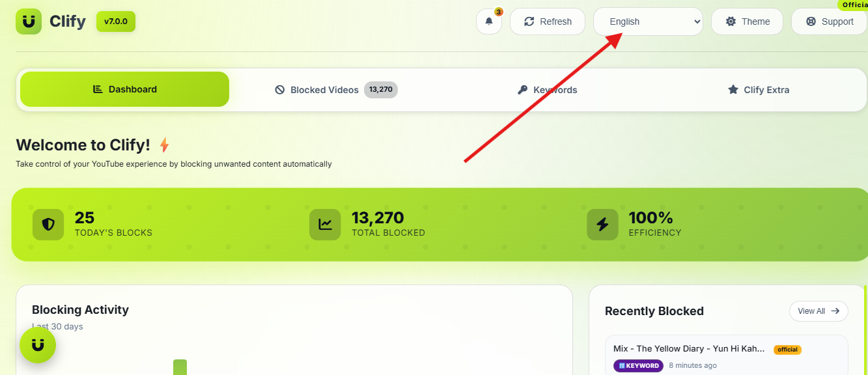Click the 13,270 total blocked value
868x375 pixels.
(378, 217)
